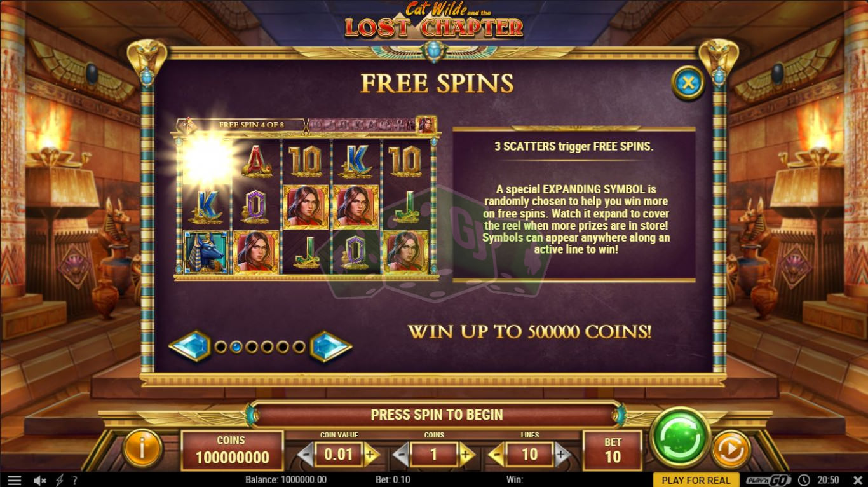Click the clock icon in status bar
Screen dimensions: 868x487
pyautogui.click(x=804, y=480)
